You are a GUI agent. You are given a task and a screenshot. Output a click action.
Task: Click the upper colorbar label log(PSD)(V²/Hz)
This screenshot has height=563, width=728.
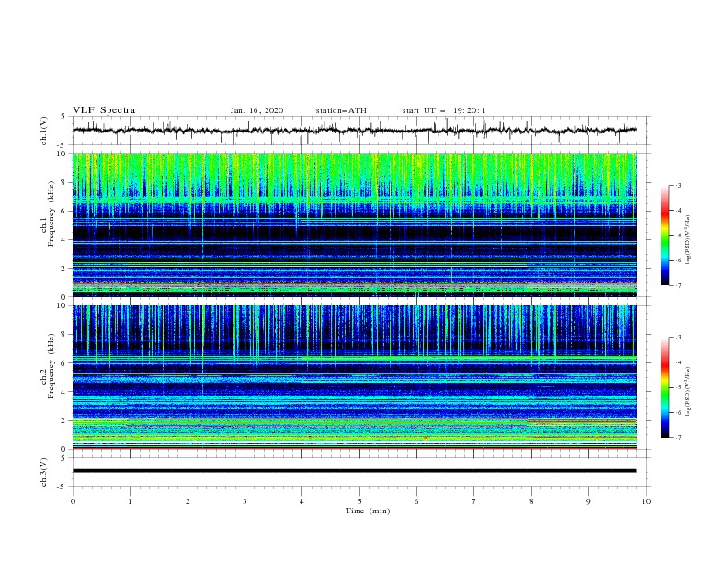point(688,240)
